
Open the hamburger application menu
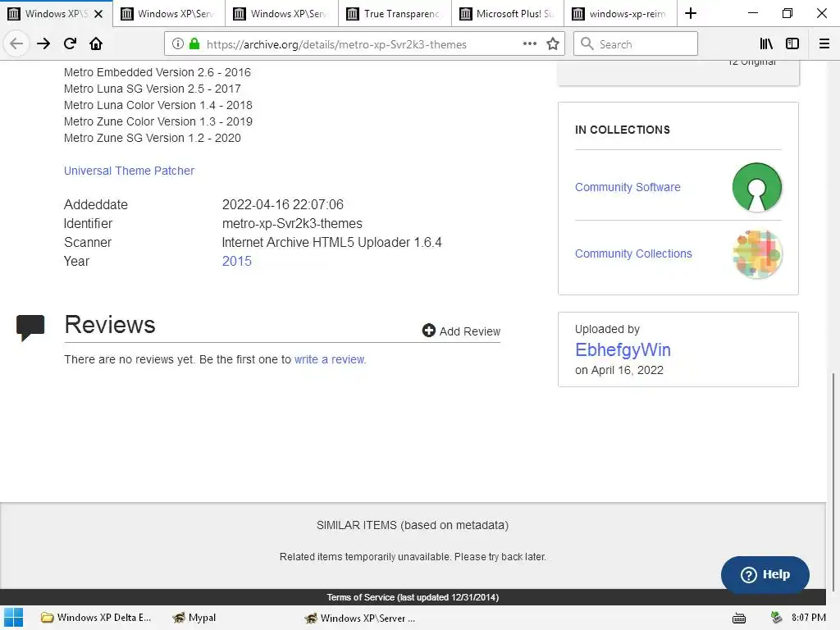click(x=824, y=44)
